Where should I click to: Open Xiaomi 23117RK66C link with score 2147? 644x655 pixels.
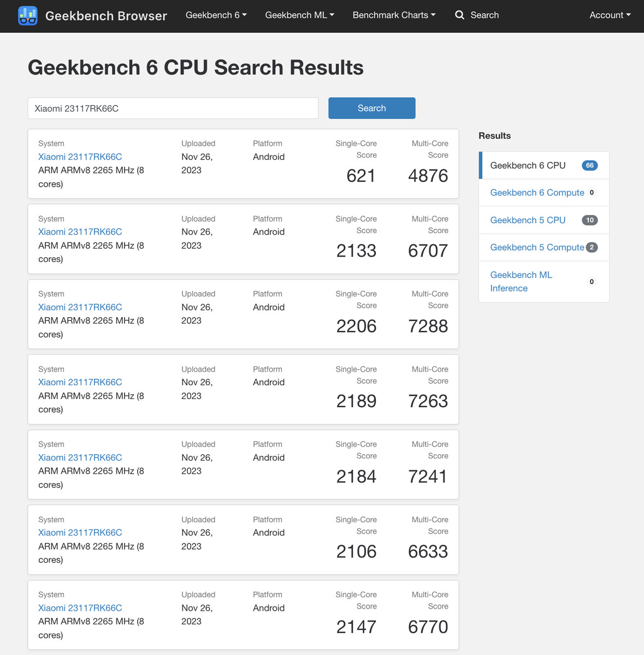[80, 608]
